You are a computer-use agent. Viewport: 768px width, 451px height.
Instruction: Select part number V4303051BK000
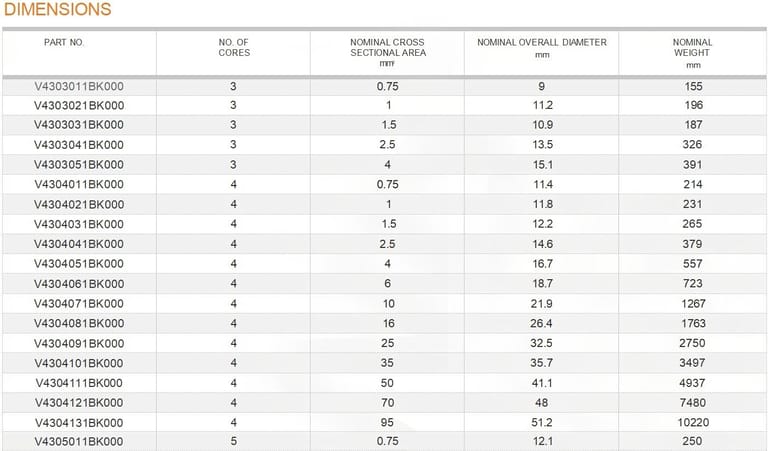coord(79,165)
